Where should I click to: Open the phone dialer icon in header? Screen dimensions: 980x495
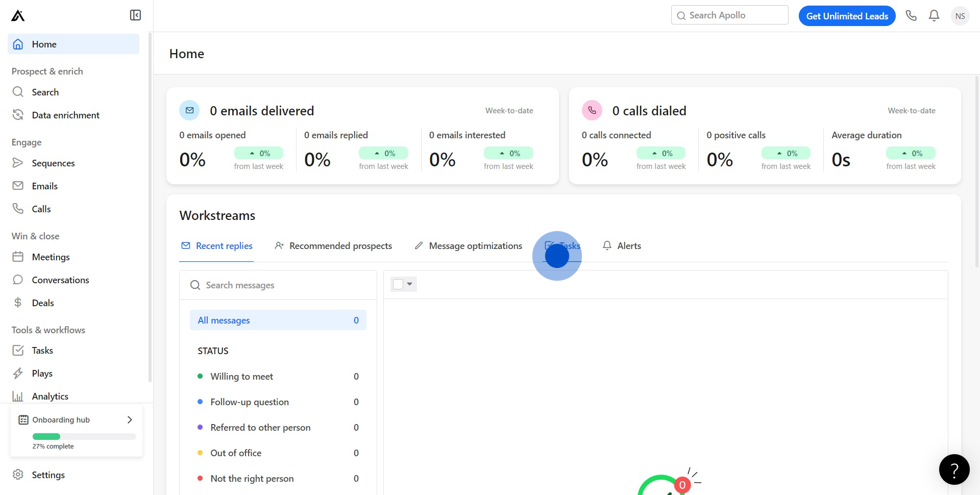click(x=911, y=16)
